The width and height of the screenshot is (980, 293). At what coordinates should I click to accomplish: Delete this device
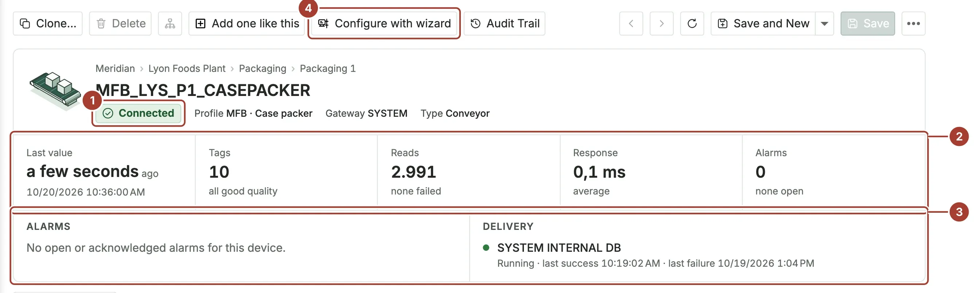click(120, 24)
